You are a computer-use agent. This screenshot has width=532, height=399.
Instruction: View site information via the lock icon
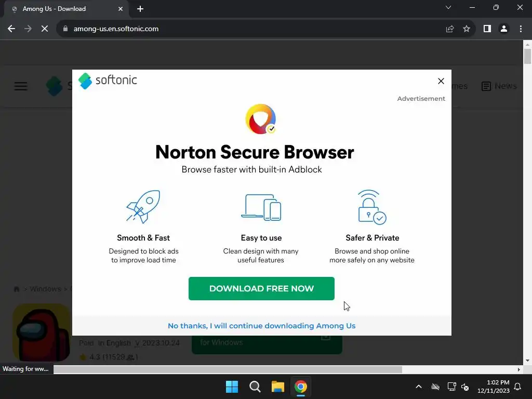(x=65, y=29)
